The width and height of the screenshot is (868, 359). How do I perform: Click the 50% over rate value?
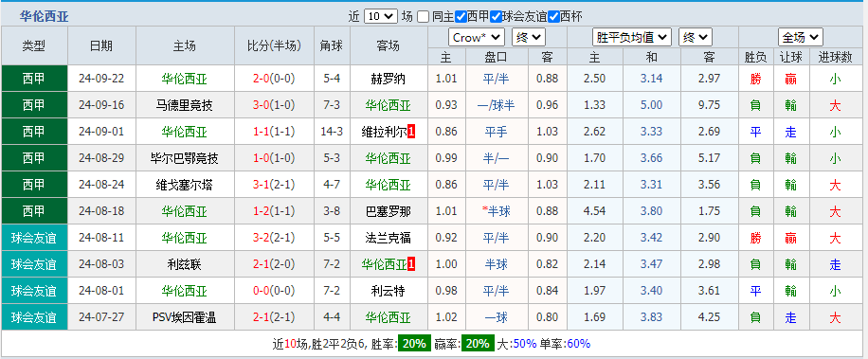(x=524, y=344)
